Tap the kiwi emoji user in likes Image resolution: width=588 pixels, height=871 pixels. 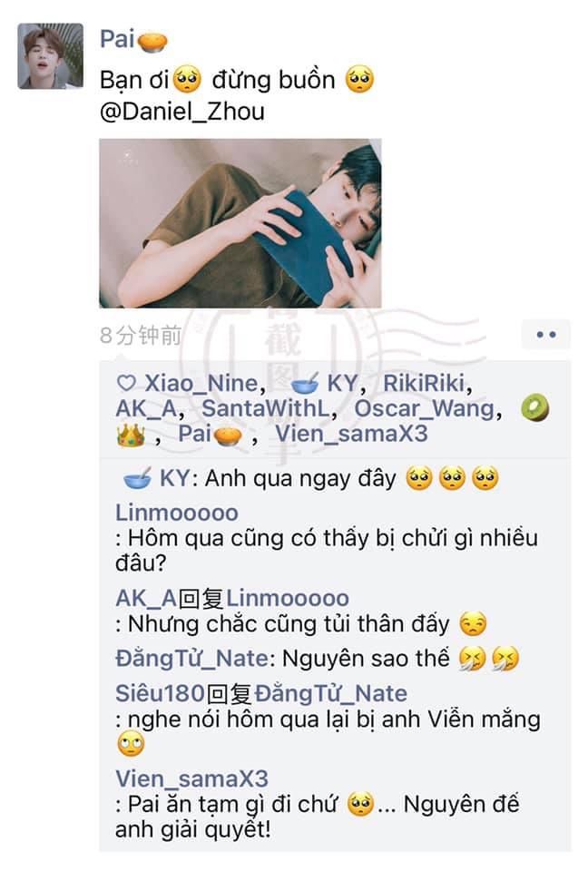(534, 407)
